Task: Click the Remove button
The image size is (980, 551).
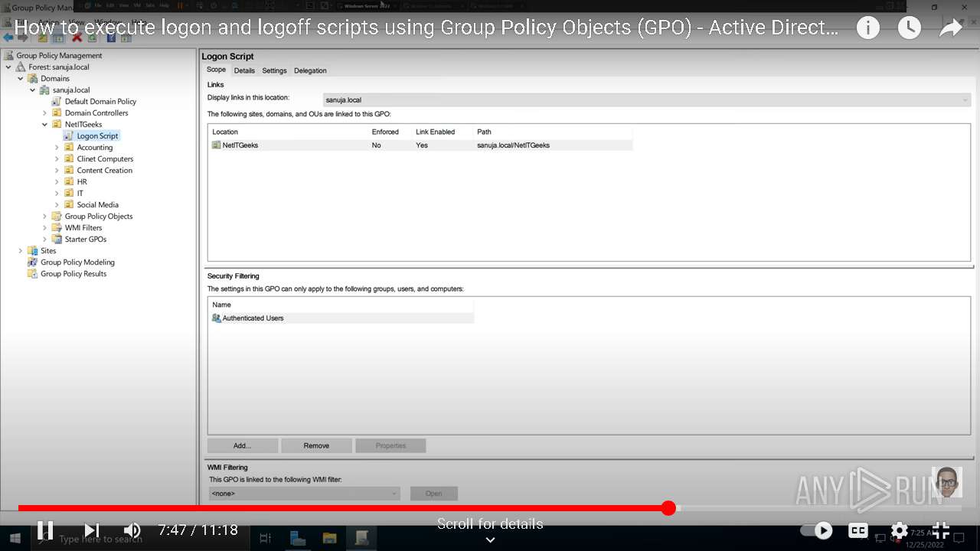Action: coord(316,445)
